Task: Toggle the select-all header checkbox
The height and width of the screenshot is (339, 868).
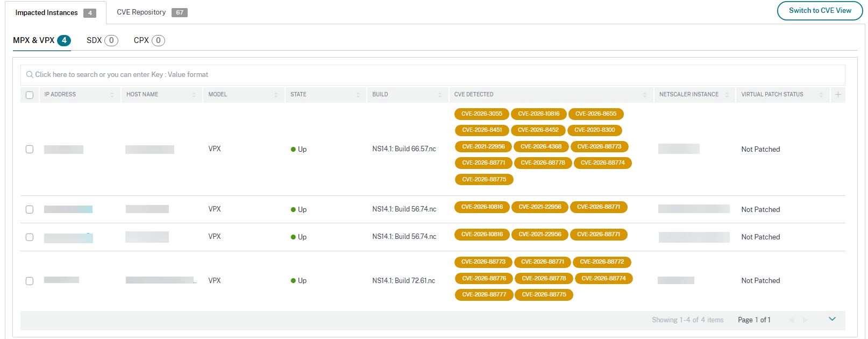Action: tap(30, 95)
